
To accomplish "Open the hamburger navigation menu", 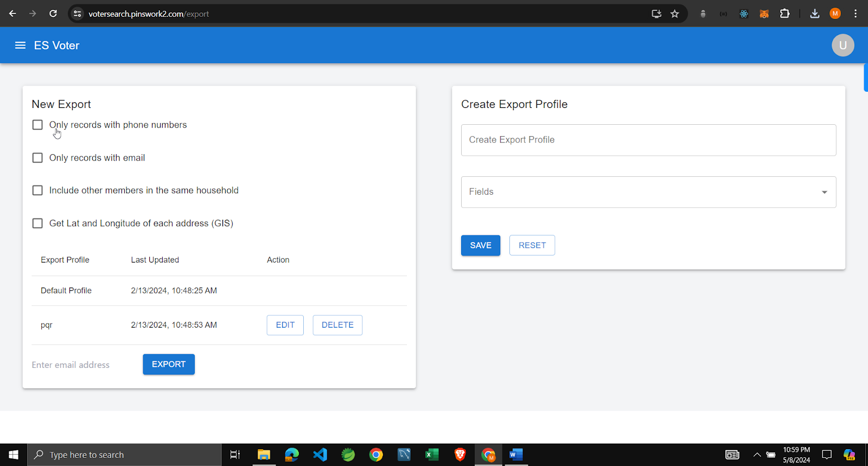I will pos(20,46).
